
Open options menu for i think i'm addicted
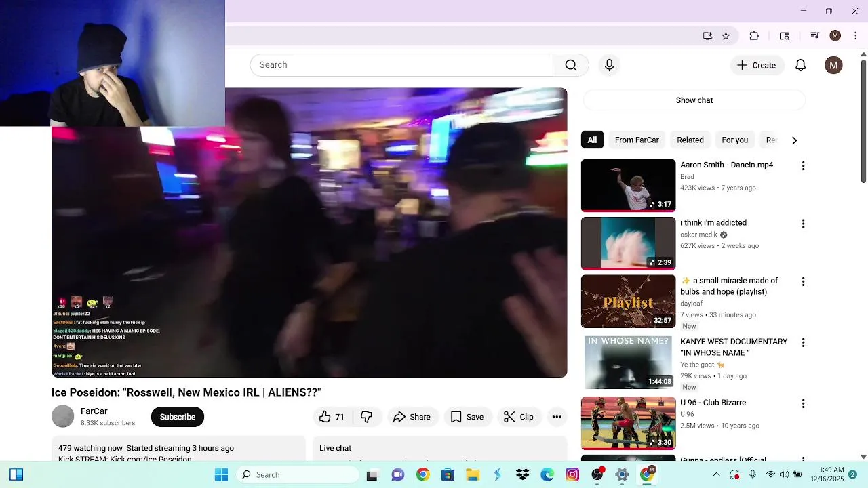tap(803, 224)
